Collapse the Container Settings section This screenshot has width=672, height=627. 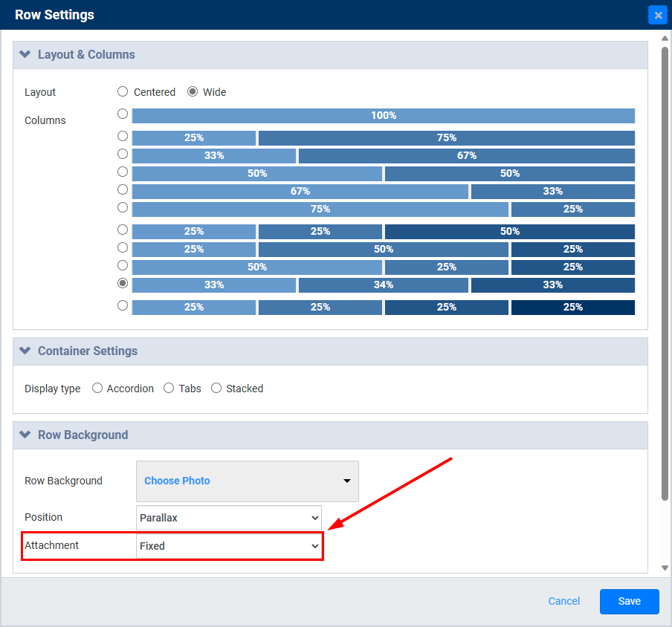25,351
